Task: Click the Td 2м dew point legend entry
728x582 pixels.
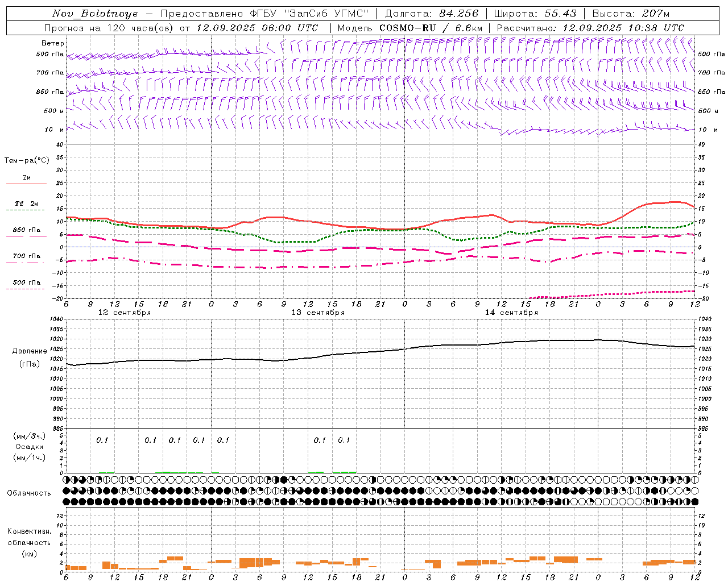Action: pyautogui.click(x=26, y=203)
